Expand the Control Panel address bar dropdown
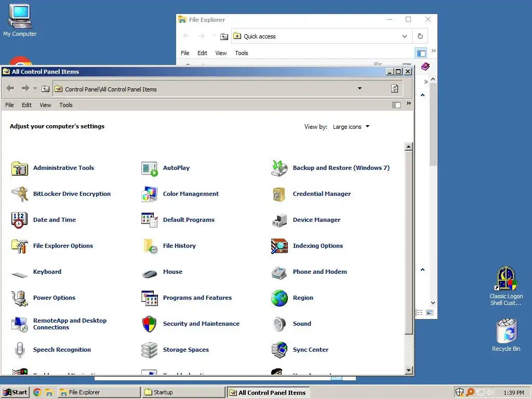This screenshot has height=399, width=532. [360, 88]
